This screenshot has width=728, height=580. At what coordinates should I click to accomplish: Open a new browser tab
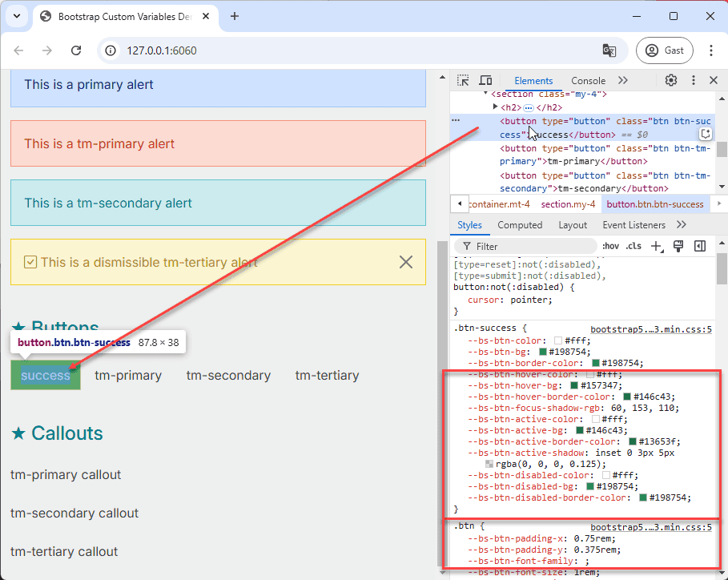click(x=235, y=16)
